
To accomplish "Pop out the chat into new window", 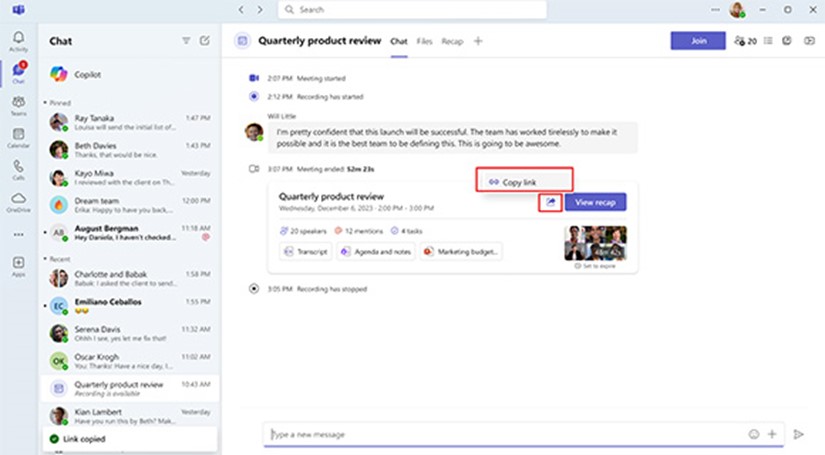I will (809, 41).
